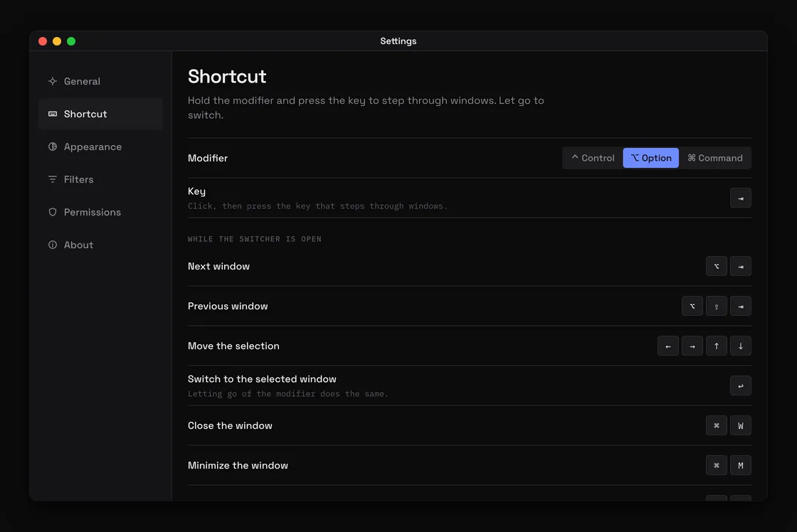The height and width of the screenshot is (532, 797).
Task: Choose Option as the modifier
Action: 650,158
